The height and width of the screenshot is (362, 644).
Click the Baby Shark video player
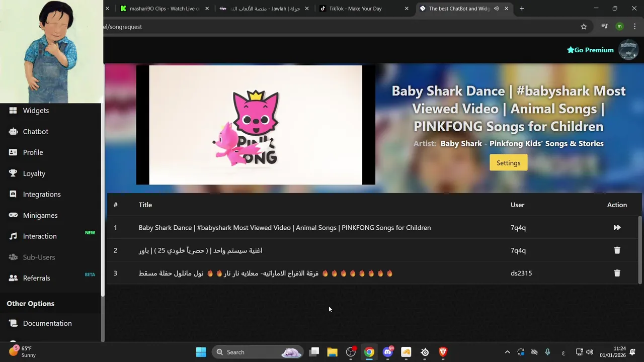256,125
